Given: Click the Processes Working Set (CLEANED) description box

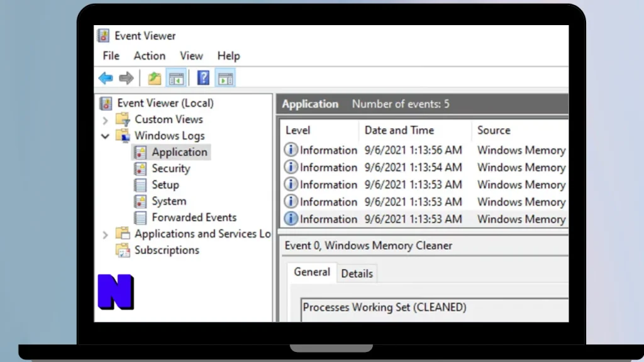Looking at the screenshot, I should coord(435,310).
